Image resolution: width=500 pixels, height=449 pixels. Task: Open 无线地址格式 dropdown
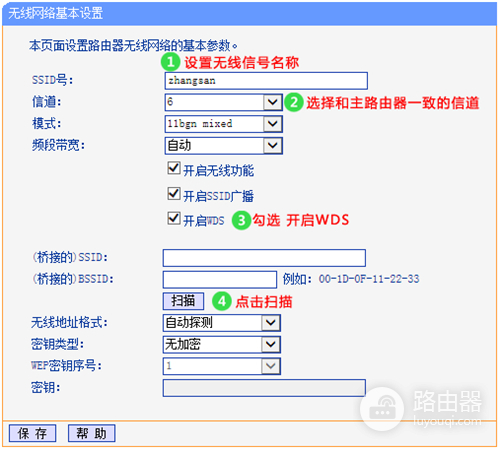point(222,323)
